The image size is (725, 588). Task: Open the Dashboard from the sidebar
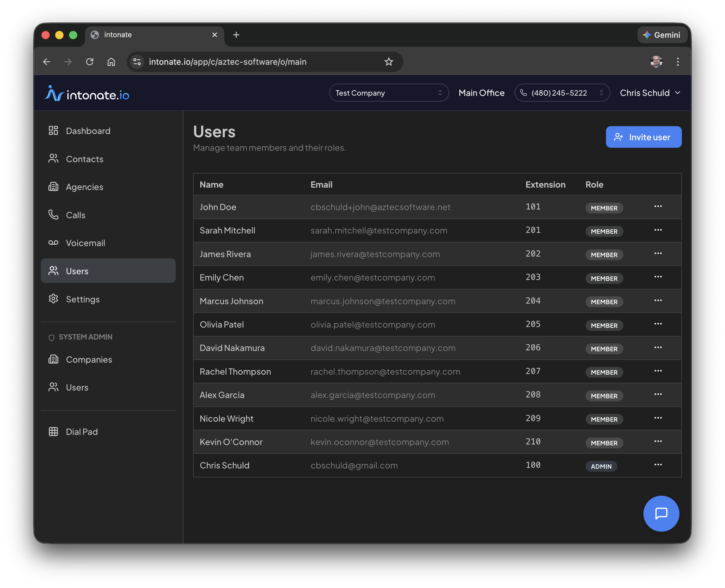(88, 131)
